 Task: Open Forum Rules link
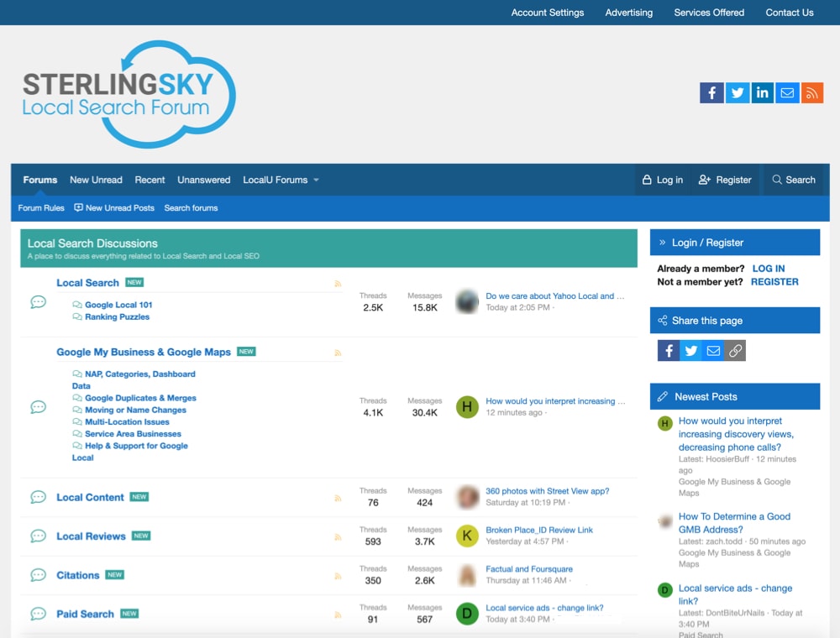[41, 207]
